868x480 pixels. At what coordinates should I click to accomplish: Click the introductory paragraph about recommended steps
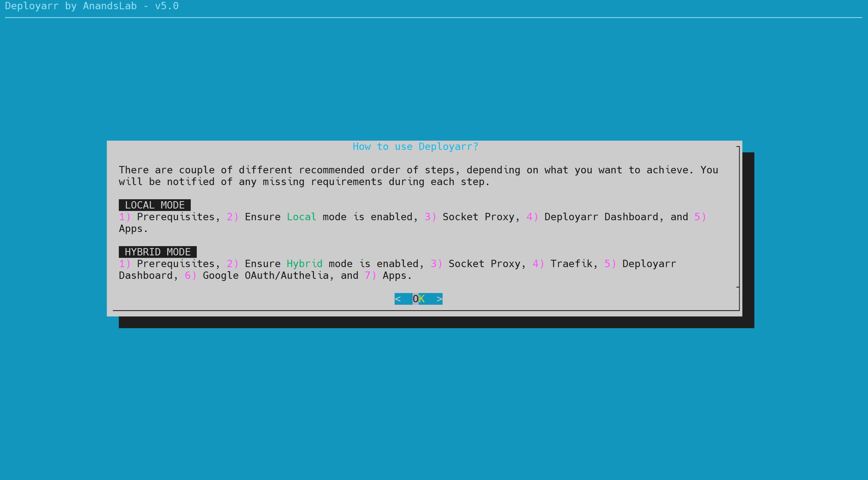coord(418,176)
